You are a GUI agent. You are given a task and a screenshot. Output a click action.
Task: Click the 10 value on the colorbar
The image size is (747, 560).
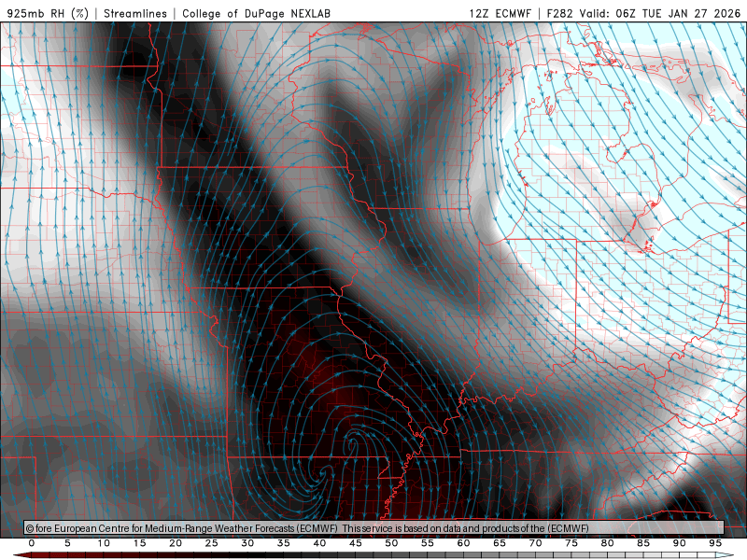click(104, 543)
